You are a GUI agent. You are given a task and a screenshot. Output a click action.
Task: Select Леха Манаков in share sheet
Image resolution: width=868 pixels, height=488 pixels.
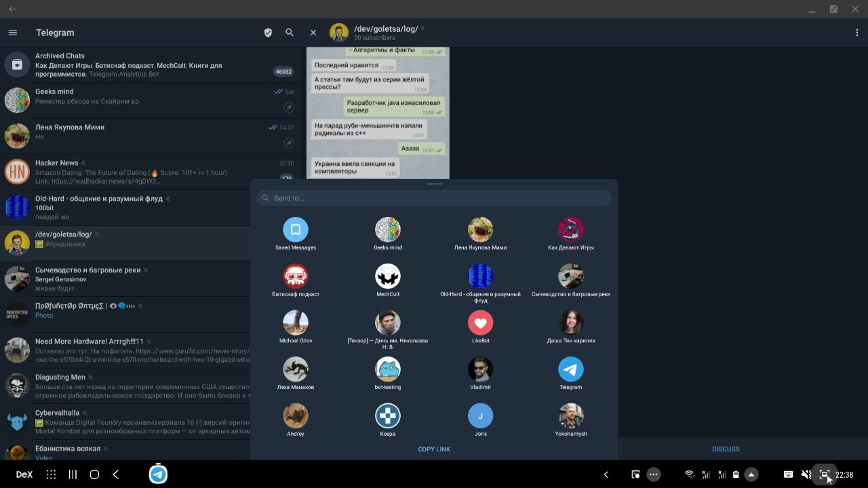tap(296, 374)
